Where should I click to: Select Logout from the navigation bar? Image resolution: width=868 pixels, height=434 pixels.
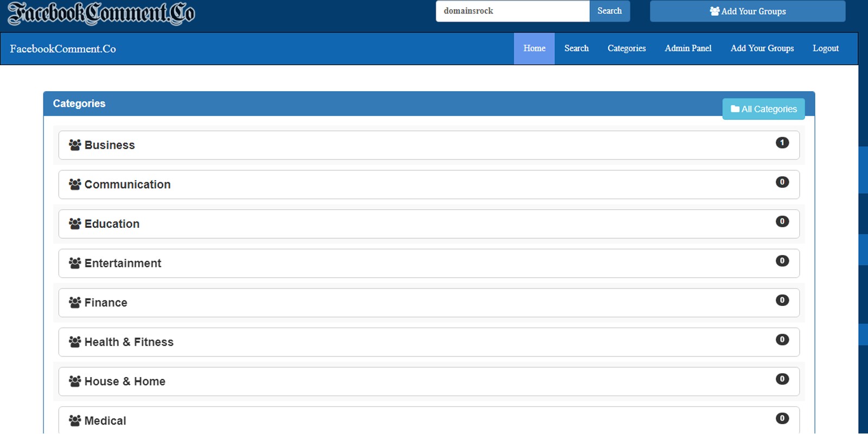click(x=826, y=48)
